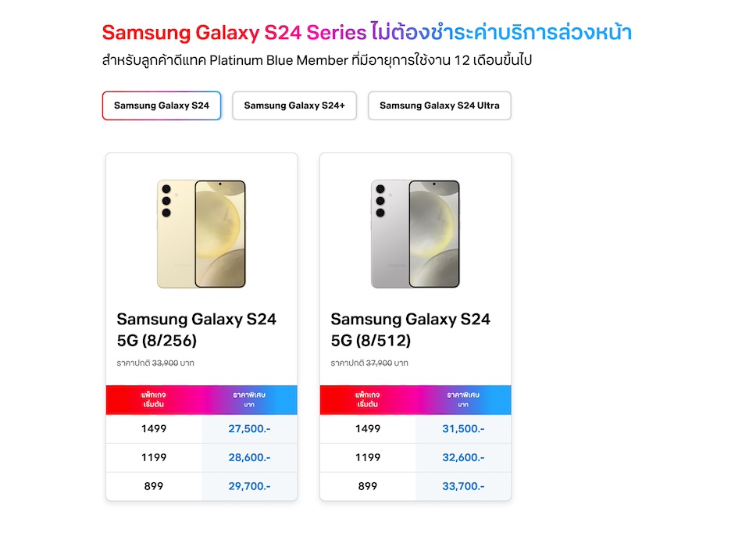Select the 28,600.- special price
This screenshot has height=533, width=756.
pos(249,458)
